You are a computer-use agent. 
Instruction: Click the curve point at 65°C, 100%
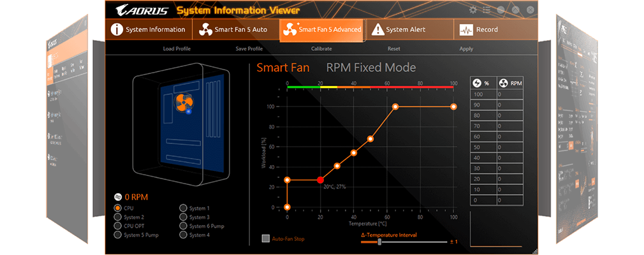click(395, 106)
